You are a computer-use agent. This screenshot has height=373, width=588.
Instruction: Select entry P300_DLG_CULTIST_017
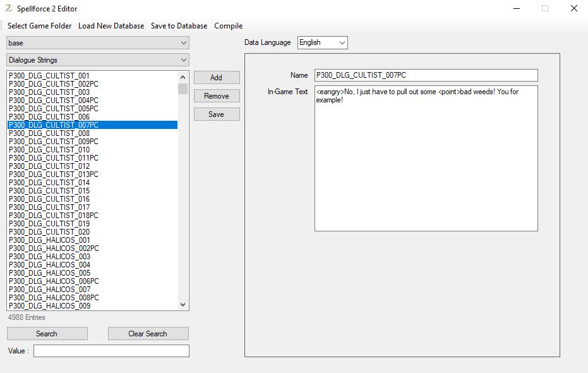[92, 207]
